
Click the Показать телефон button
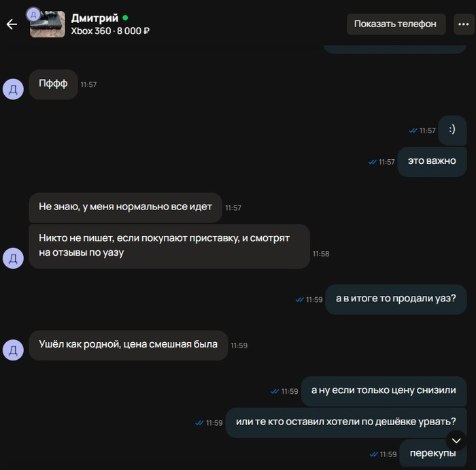(x=396, y=24)
